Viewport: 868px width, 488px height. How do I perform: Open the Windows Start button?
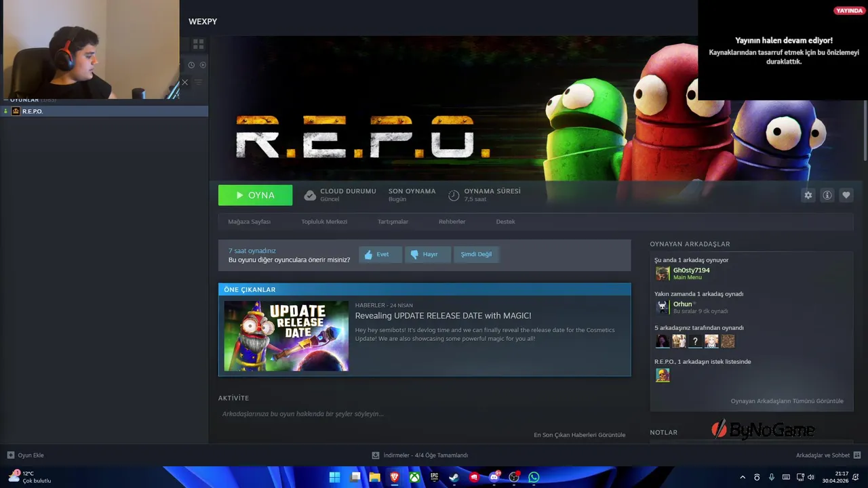click(x=334, y=477)
